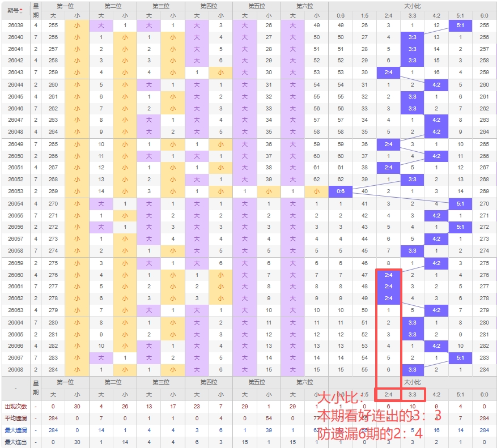Select highlighted 3:3 cell in row 26058
Screen dimensions: 497x448
(x=413, y=250)
